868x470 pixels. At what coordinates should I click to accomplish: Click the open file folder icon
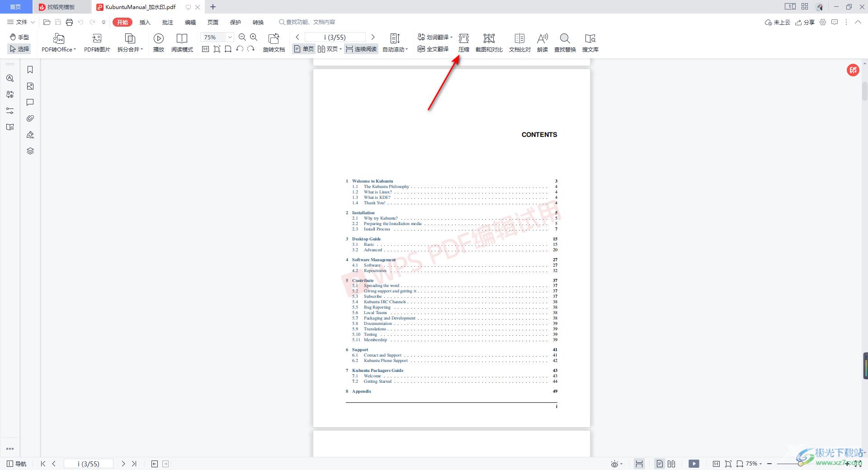pyautogui.click(x=47, y=22)
